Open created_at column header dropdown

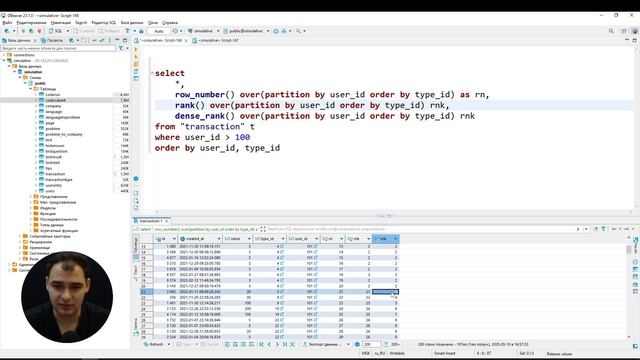click(x=219, y=239)
